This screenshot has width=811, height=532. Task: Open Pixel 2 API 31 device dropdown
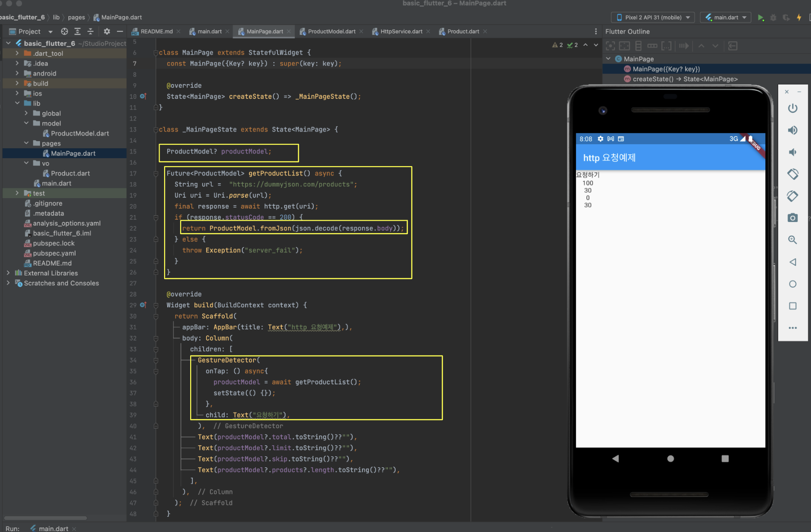653,18
